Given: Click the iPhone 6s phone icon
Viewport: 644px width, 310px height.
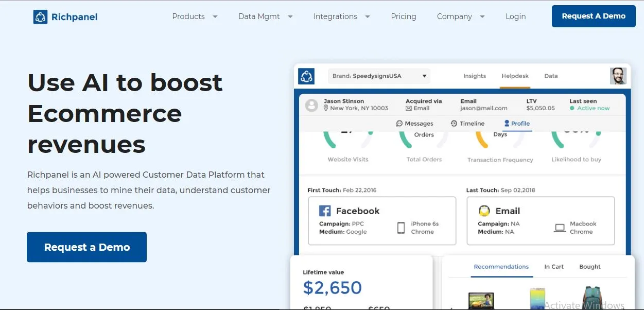Looking at the screenshot, I should pyautogui.click(x=401, y=228).
